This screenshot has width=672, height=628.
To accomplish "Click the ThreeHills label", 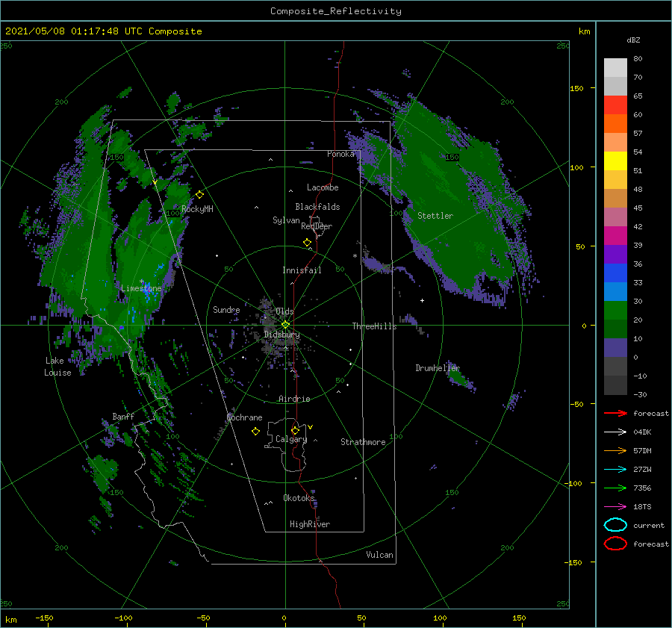I will (374, 326).
